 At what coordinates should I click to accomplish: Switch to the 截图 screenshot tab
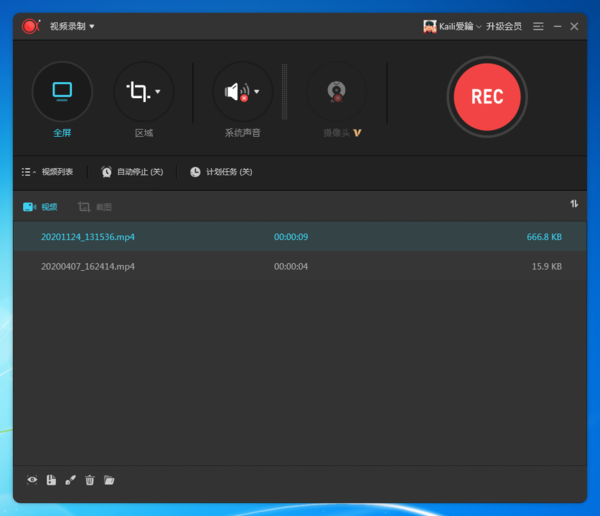(95, 207)
